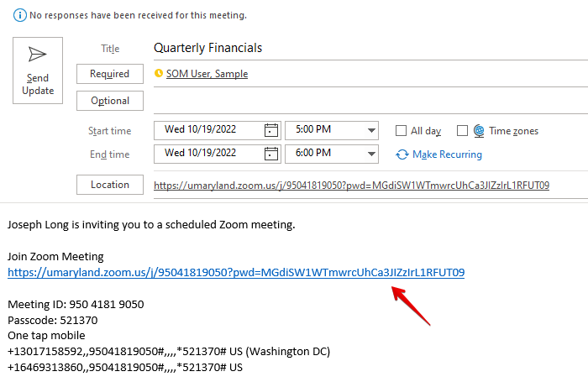Click the tentative status icon beside SOM User
The image size is (588, 382).
[159, 74]
